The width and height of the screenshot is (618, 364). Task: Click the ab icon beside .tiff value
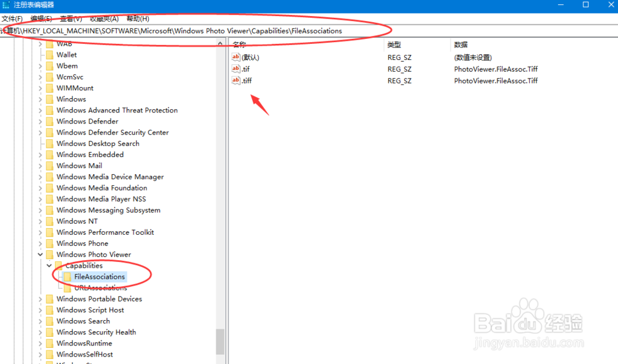tap(235, 80)
